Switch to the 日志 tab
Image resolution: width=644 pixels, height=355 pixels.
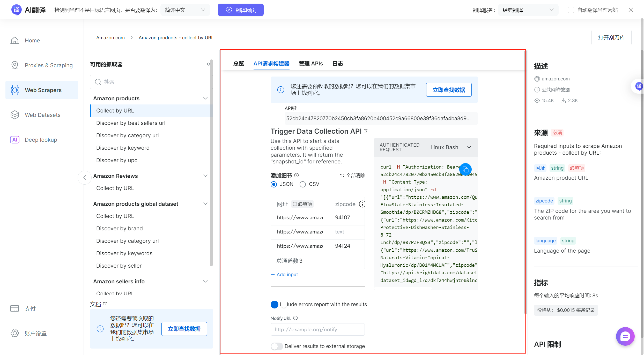(x=338, y=64)
